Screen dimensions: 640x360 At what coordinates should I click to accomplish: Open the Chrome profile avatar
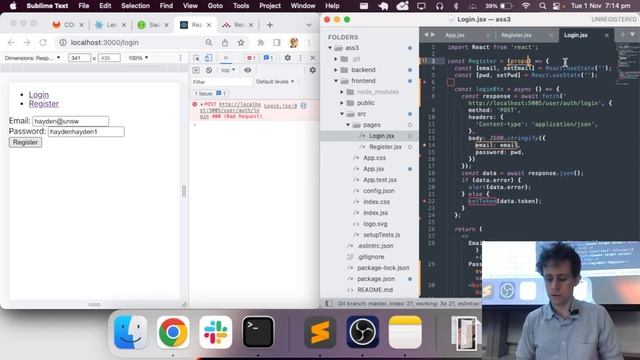click(293, 42)
